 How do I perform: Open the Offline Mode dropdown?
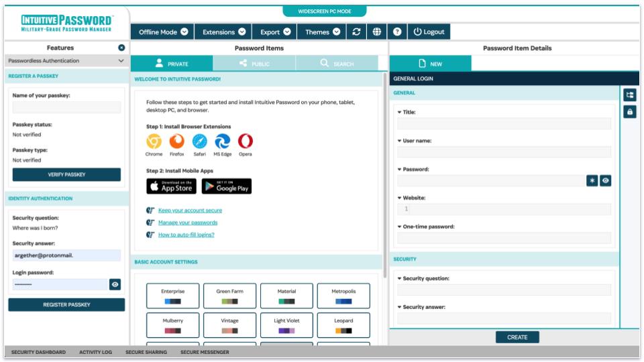pos(162,32)
